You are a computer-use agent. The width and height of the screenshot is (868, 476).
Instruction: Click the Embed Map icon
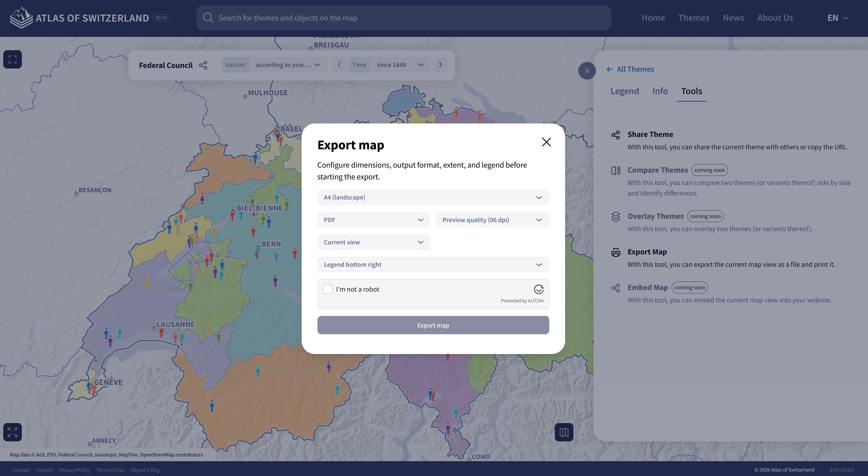[616, 288]
